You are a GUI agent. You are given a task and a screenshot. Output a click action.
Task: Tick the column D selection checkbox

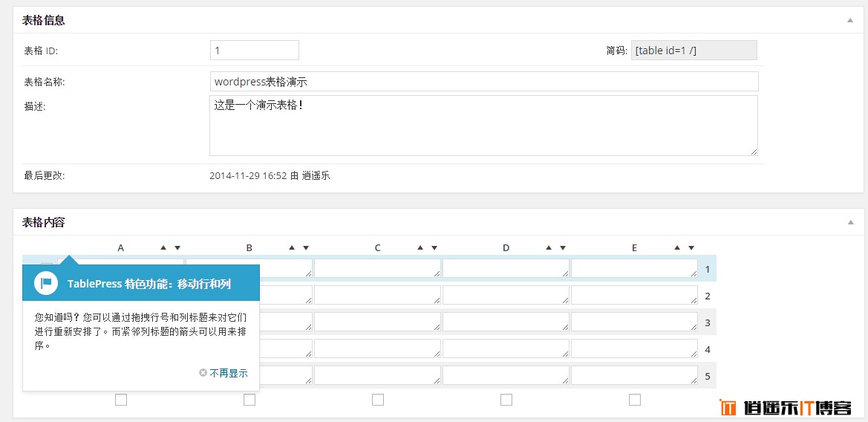pyautogui.click(x=506, y=399)
